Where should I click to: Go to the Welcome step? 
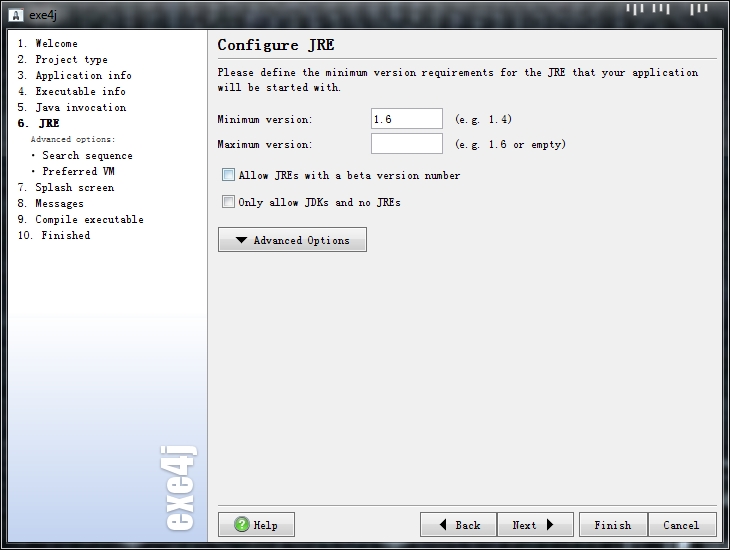coord(47,43)
